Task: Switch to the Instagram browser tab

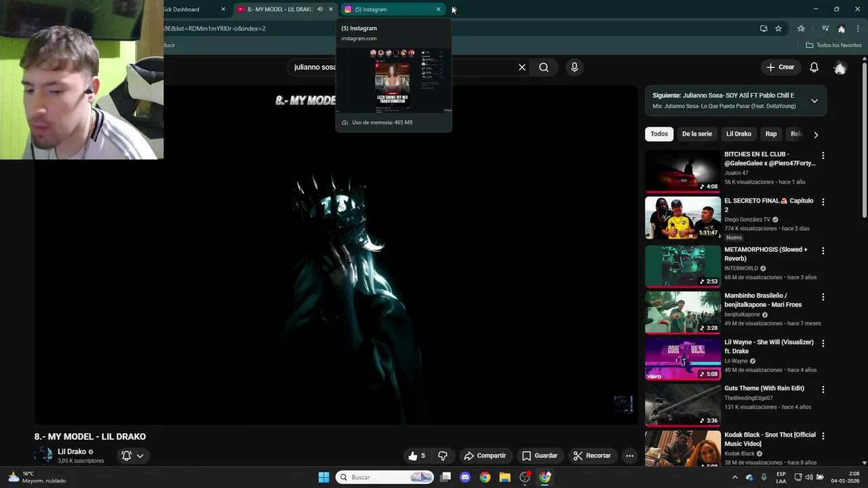Action: [392, 9]
